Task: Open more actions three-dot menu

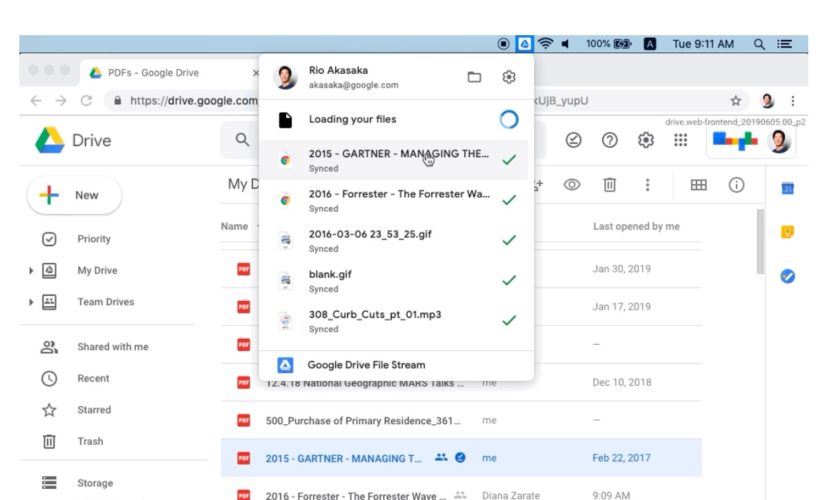Action: click(647, 185)
